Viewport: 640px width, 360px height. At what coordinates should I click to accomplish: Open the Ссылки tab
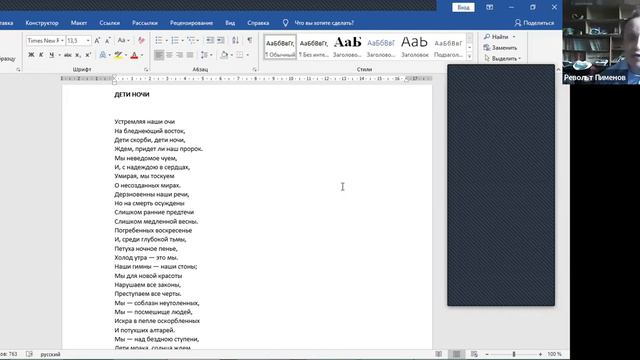[x=109, y=23]
